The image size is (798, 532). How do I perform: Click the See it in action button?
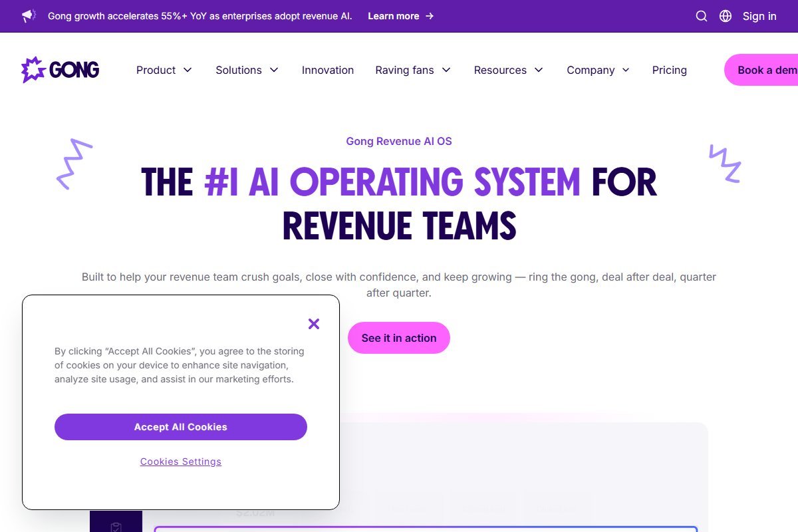click(399, 338)
